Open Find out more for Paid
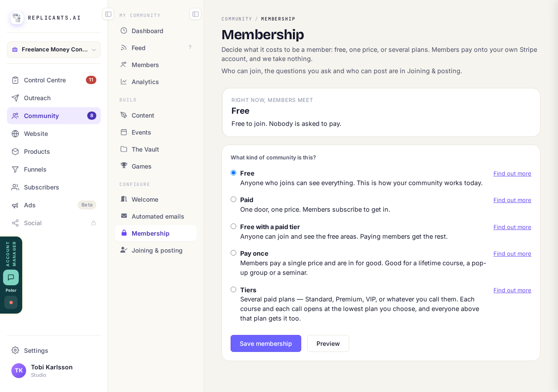Screen dimensions: 558x392 pos(512,200)
